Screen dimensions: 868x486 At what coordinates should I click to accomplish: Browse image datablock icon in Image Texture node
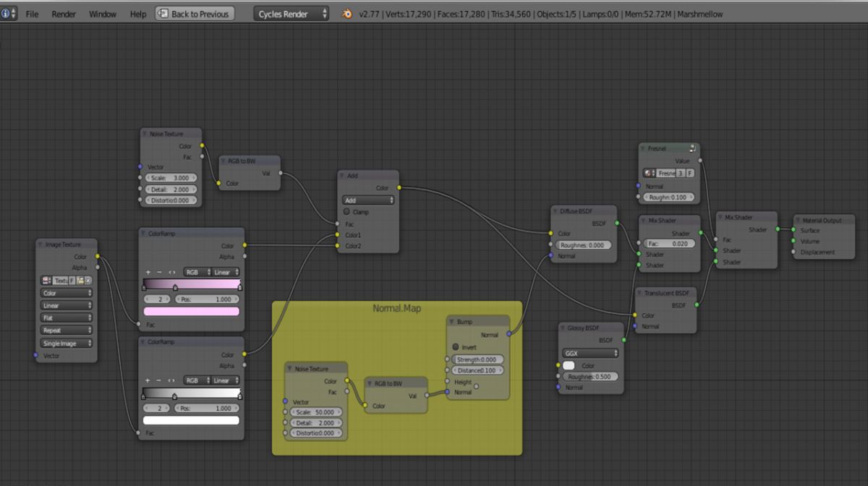(47, 281)
